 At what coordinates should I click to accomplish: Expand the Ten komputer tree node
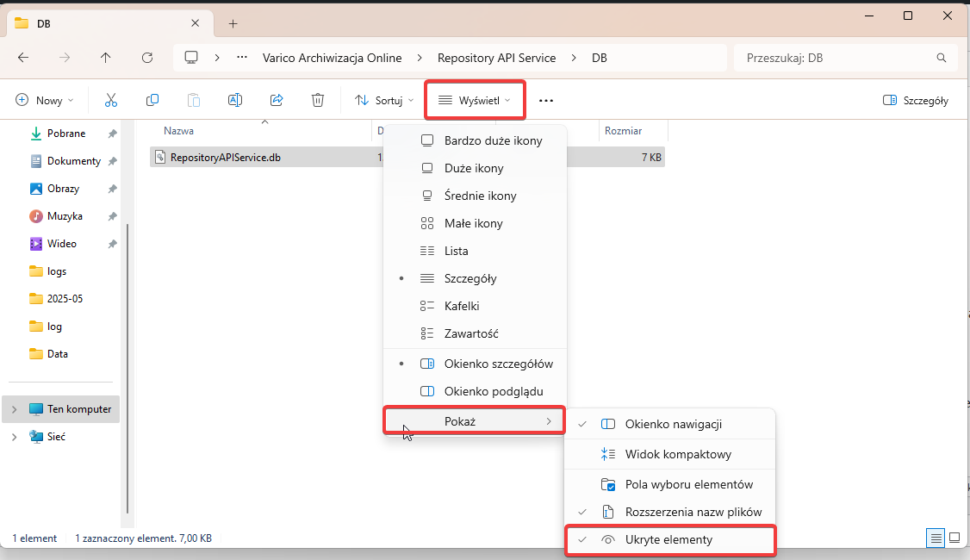point(14,409)
